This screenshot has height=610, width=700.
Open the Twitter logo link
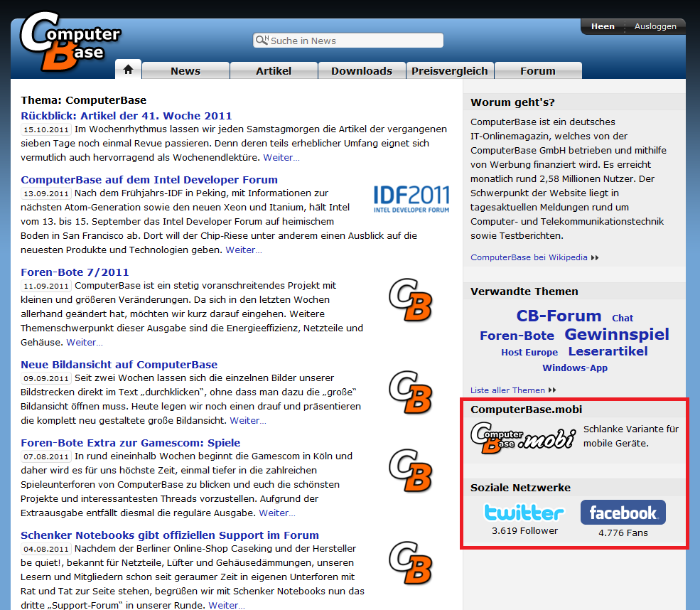[x=524, y=512]
